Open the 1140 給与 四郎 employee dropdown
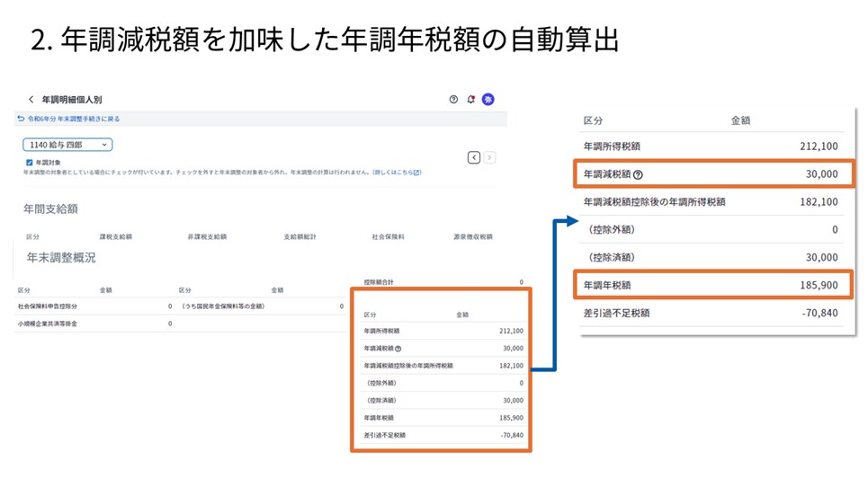868x488 pixels. [67, 145]
